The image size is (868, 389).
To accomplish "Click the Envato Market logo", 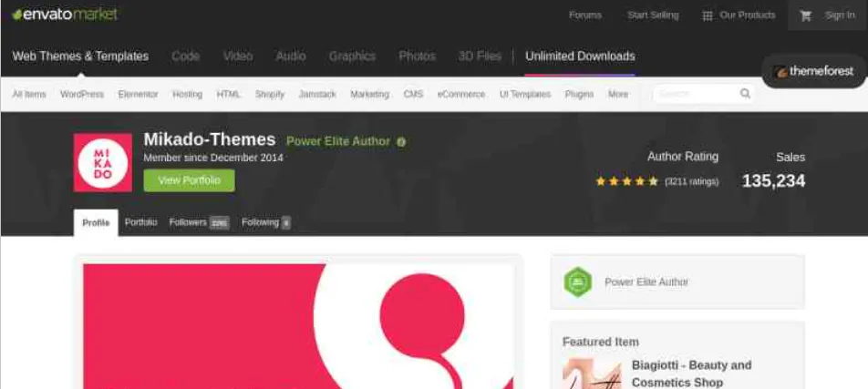I will click(x=65, y=15).
